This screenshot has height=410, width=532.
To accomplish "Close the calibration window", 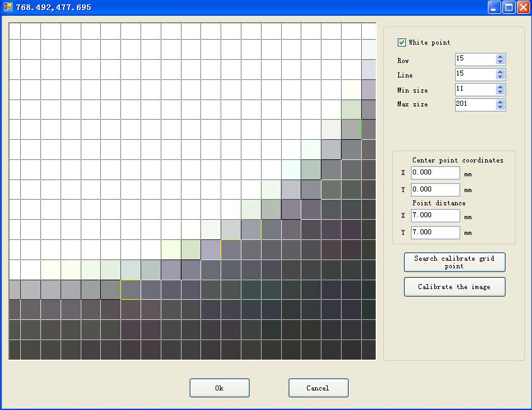I will tap(524, 8).
